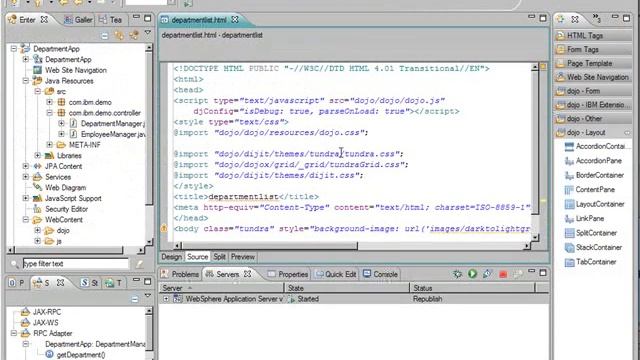Viewport: 640px width, 360px height.
Task: Open Page Template palette drawer
Action: click(x=593, y=63)
